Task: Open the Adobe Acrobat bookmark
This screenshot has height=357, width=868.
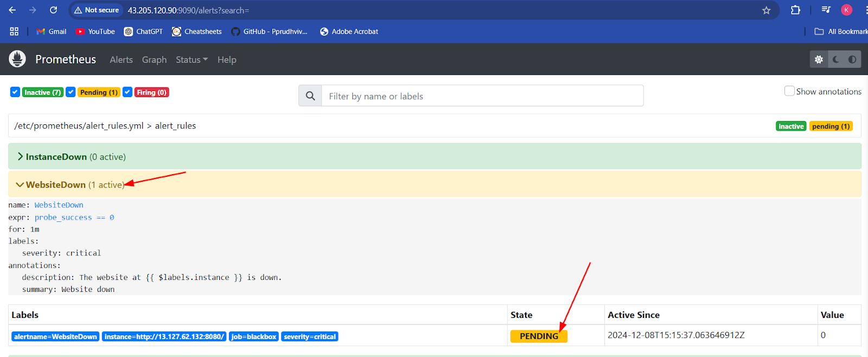Action: [349, 31]
